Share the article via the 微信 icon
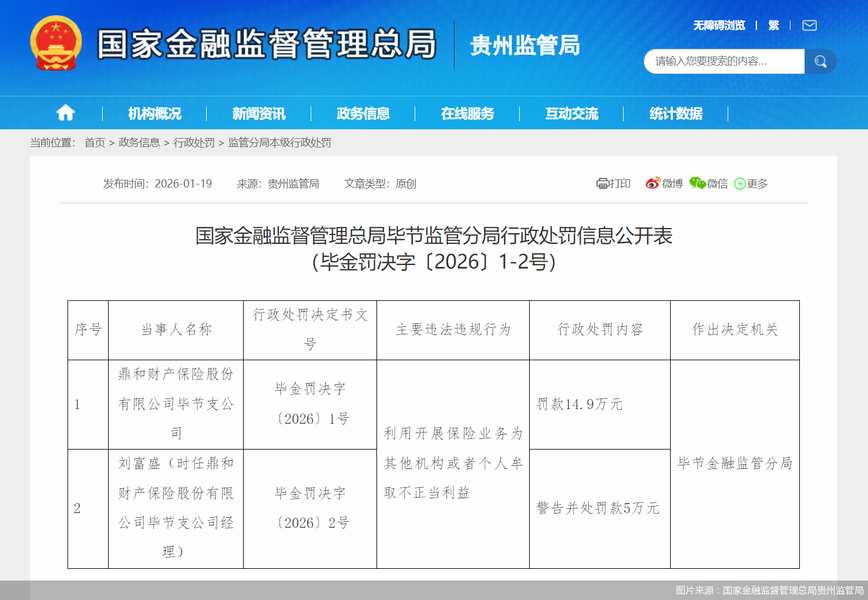 pos(698,183)
